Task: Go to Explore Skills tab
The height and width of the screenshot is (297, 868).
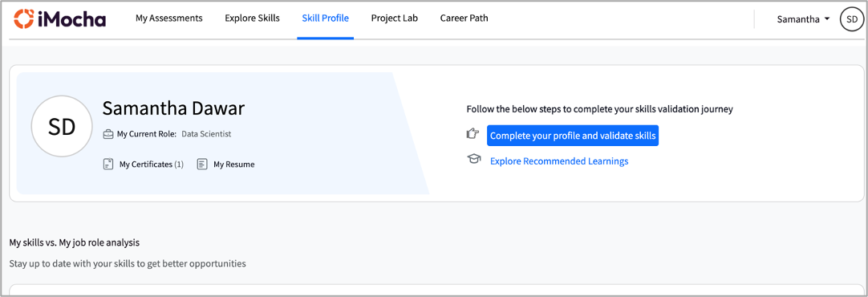Action: tap(253, 18)
